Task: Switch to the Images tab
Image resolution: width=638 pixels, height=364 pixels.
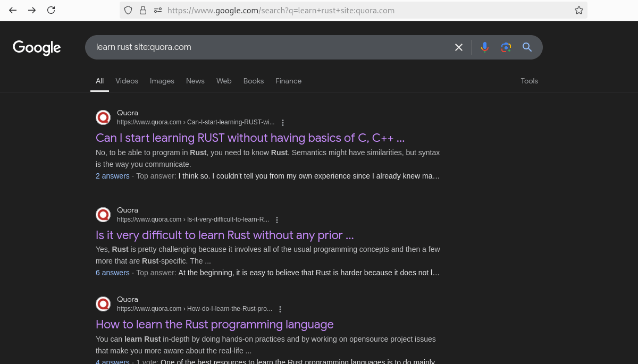Action: click(x=162, y=81)
